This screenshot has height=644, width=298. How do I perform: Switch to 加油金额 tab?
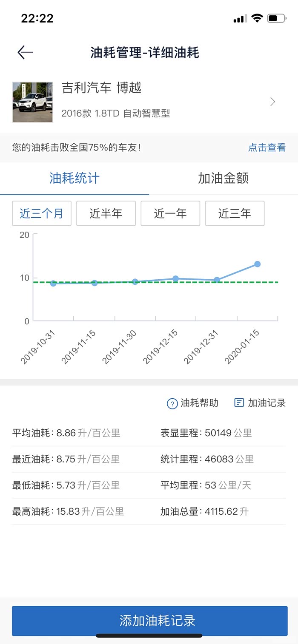coord(223,178)
